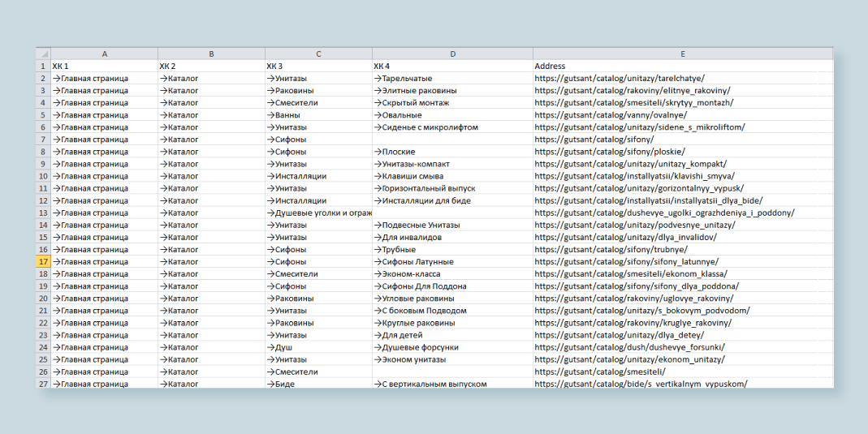868x434 pixels.
Task: Select column E header
Action: (x=683, y=54)
